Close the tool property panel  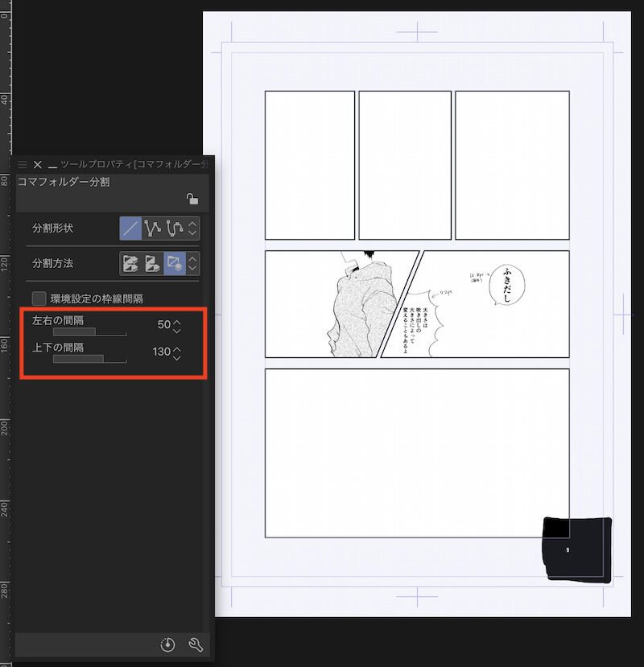coord(38,165)
